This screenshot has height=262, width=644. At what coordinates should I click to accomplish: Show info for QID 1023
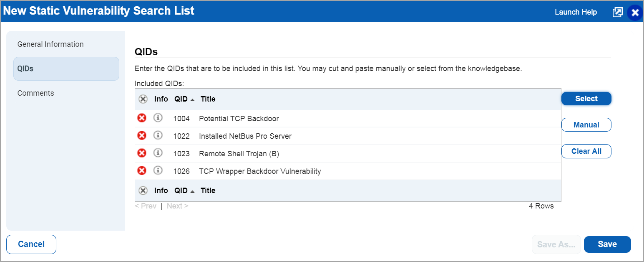pyautogui.click(x=158, y=153)
